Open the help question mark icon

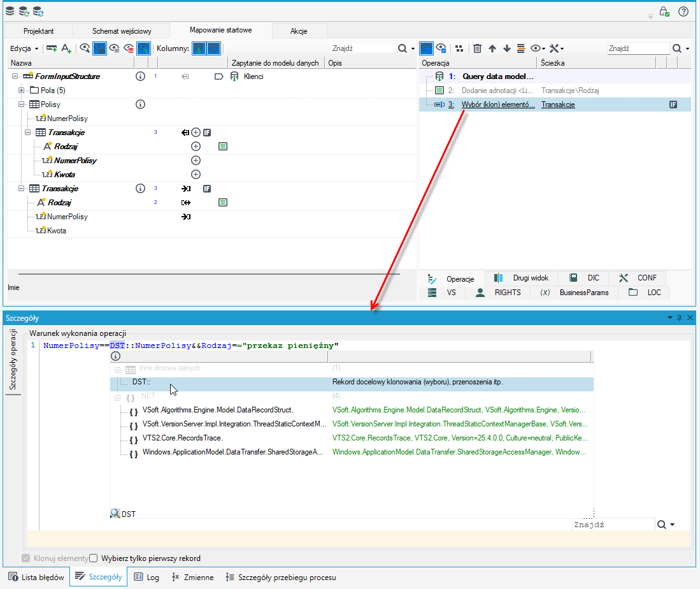pos(683,11)
